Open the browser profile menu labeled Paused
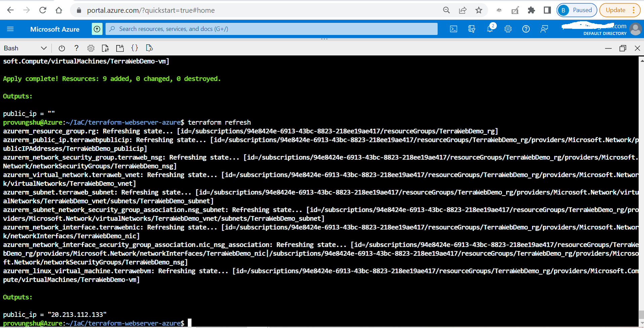This screenshot has width=644, height=328. pos(576,10)
